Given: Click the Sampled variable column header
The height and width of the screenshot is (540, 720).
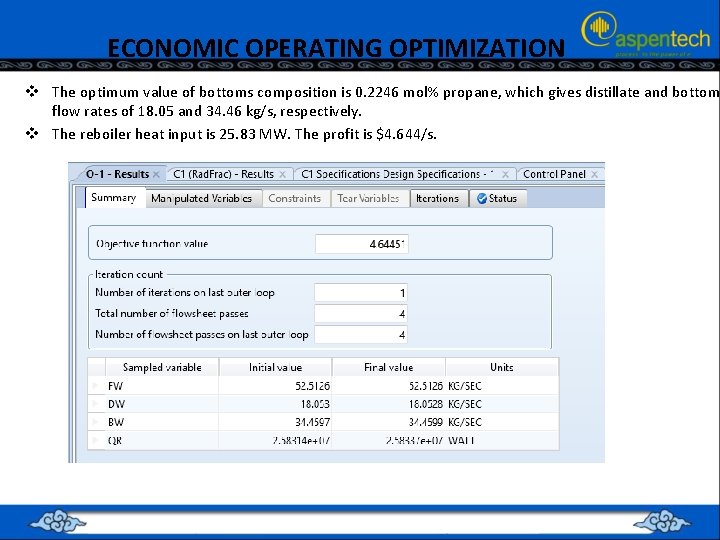Looking at the screenshot, I should (x=162, y=367).
